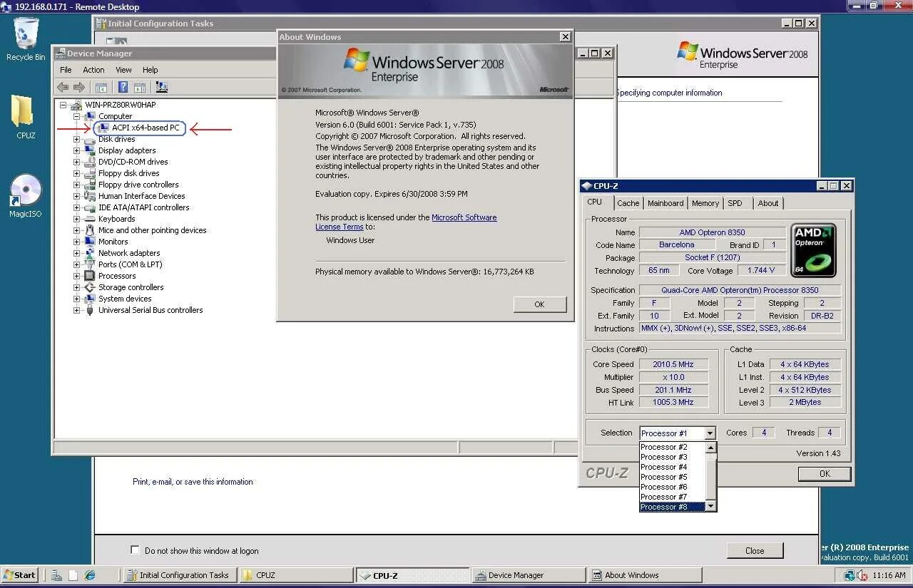The height and width of the screenshot is (588, 913).
Task: Select the Display adapters device icon
Action: (90, 150)
